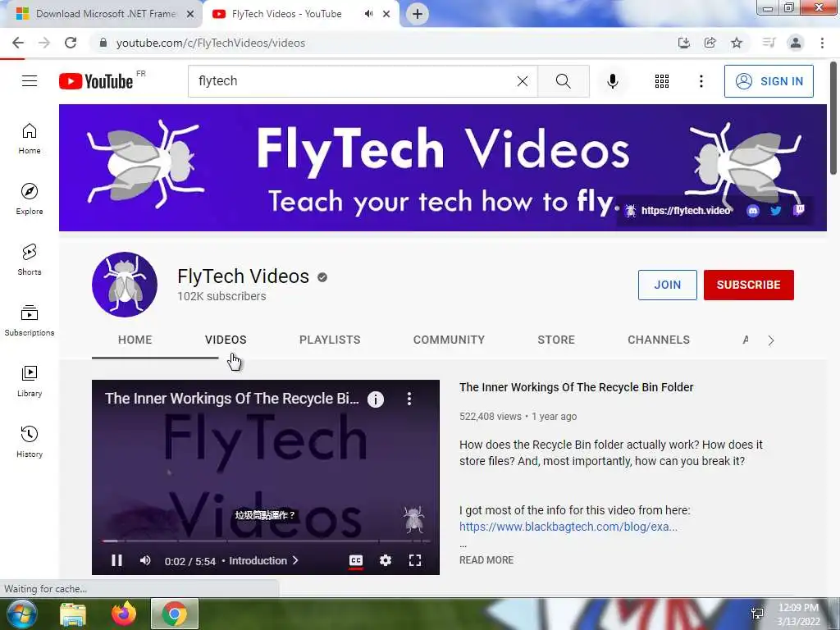Click the Chrome taskbar button
The width and height of the screenshot is (840, 630).
click(x=175, y=614)
